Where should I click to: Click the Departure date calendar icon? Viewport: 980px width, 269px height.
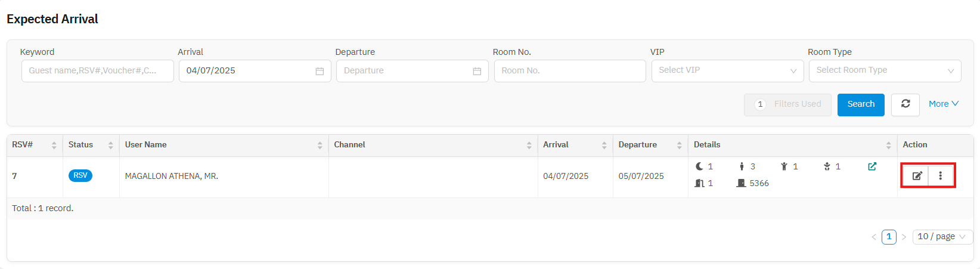pyautogui.click(x=477, y=71)
